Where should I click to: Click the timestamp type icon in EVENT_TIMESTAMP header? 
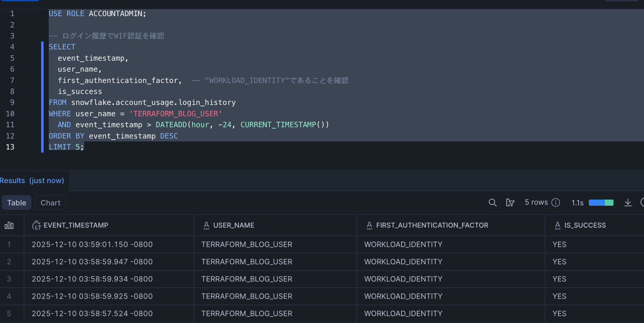(36, 225)
